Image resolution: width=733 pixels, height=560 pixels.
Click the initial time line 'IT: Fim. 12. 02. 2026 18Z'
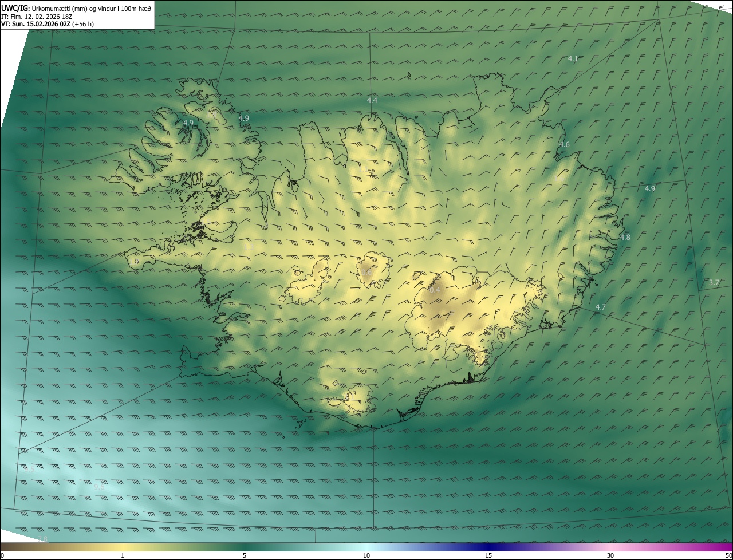pyautogui.click(x=37, y=17)
